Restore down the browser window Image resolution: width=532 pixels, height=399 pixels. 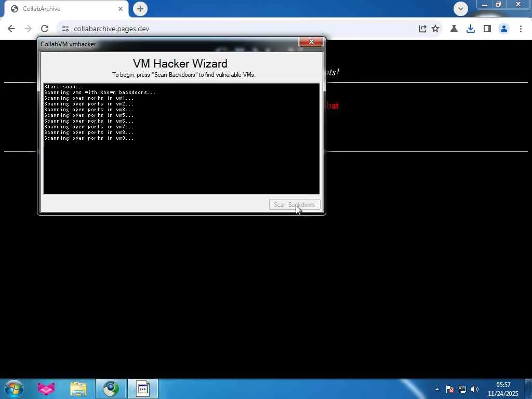[x=498, y=5]
